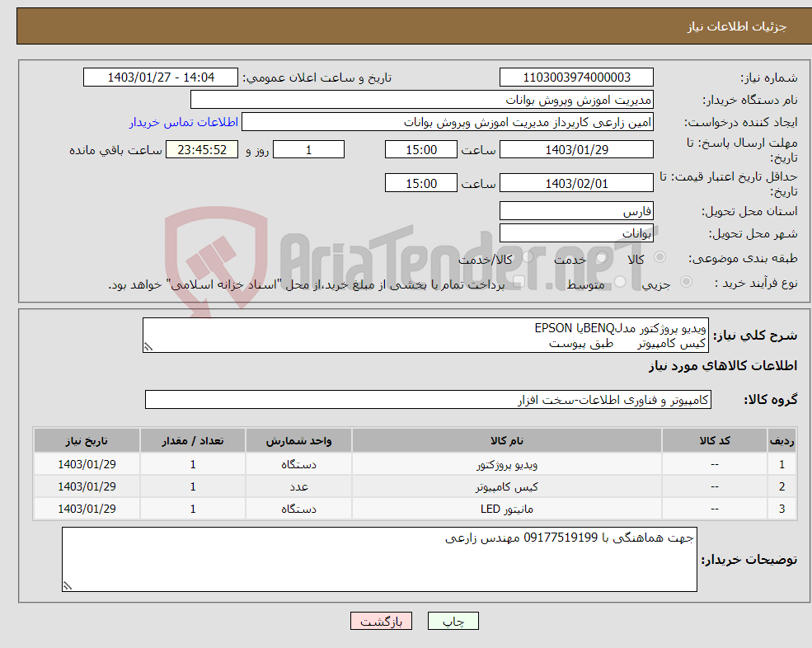Click the تاریخ نیاز column header

(x=87, y=441)
